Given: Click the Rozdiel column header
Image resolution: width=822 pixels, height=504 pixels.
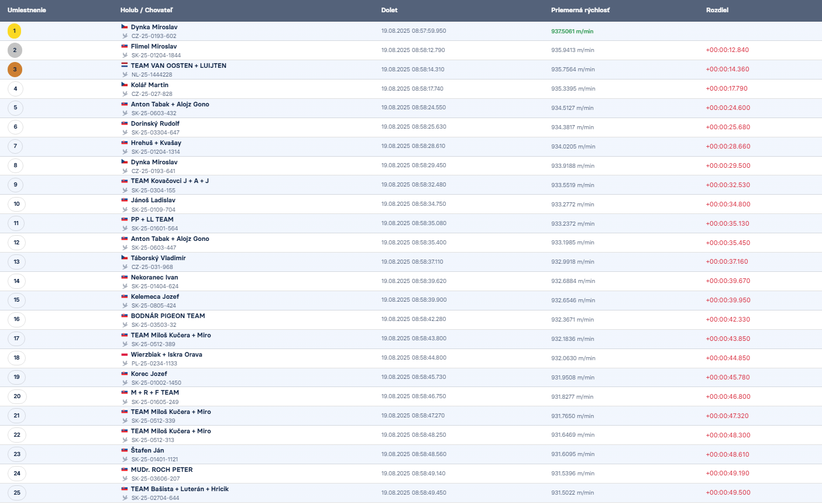Looking at the screenshot, I should pos(717,11).
